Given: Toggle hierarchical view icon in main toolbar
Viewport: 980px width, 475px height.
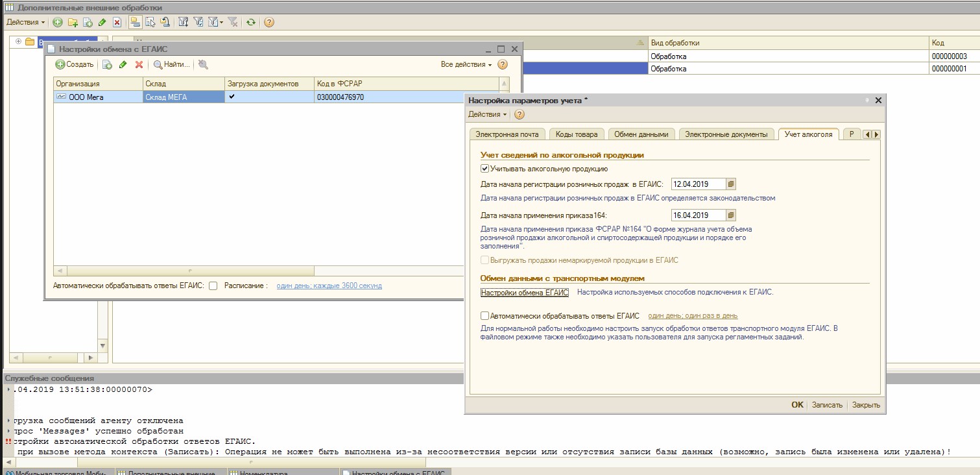Looking at the screenshot, I should point(135,22).
